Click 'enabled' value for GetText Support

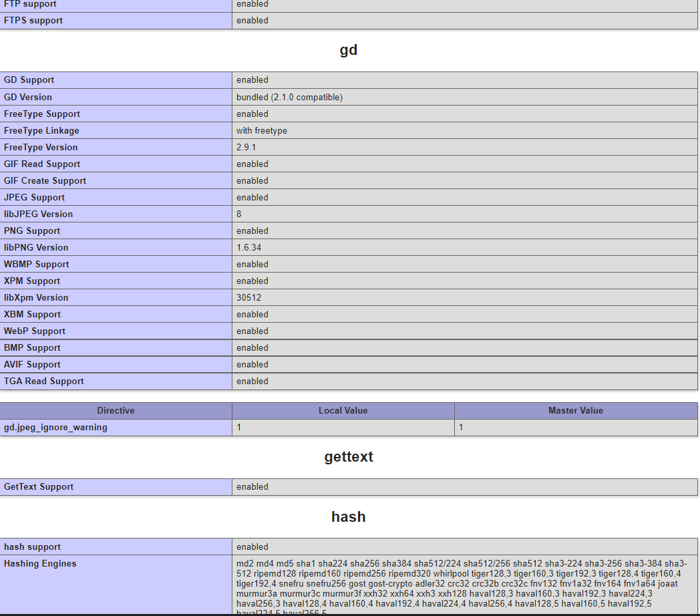tap(252, 487)
